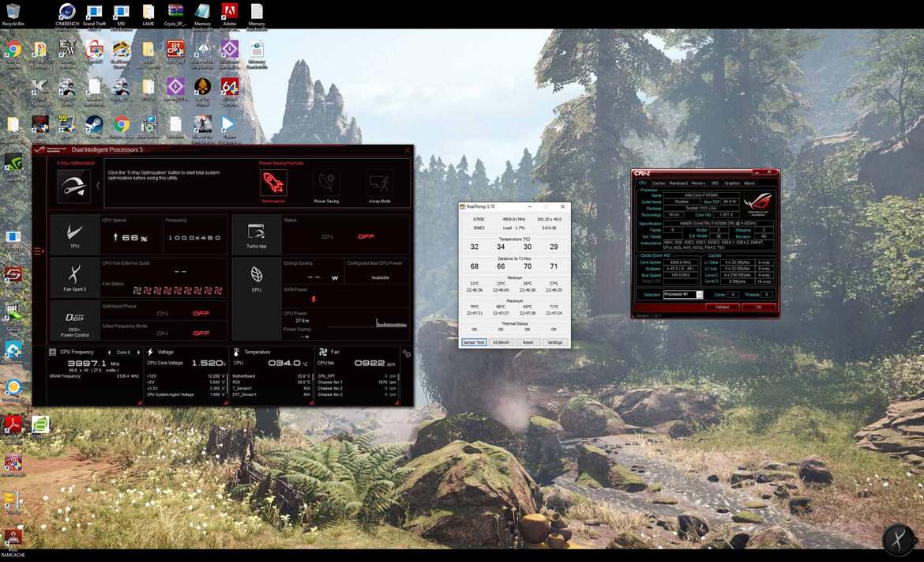Click the Fan Status fan icons row
This screenshot has width=924, height=562.
(x=178, y=290)
